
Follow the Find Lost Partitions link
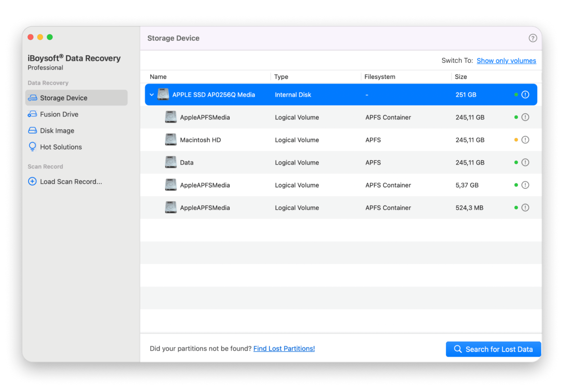pos(284,349)
